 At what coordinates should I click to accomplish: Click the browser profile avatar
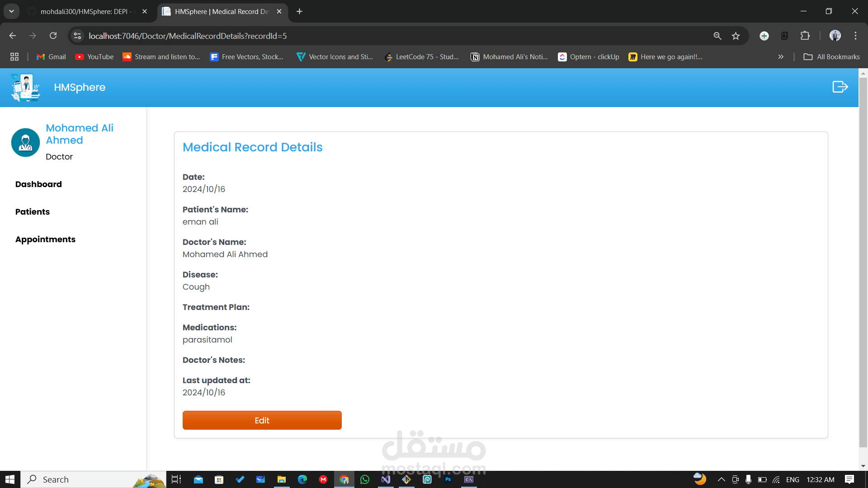(x=835, y=35)
